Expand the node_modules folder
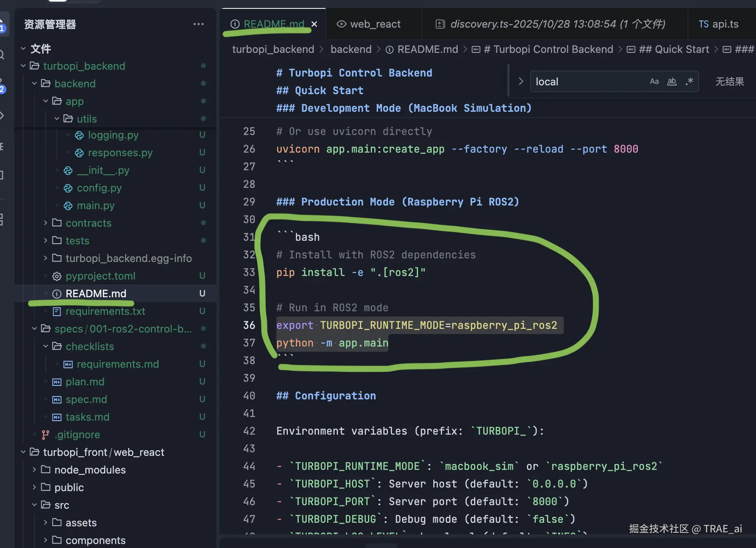Screen dimensions: 756x548 (x=34, y=469)
